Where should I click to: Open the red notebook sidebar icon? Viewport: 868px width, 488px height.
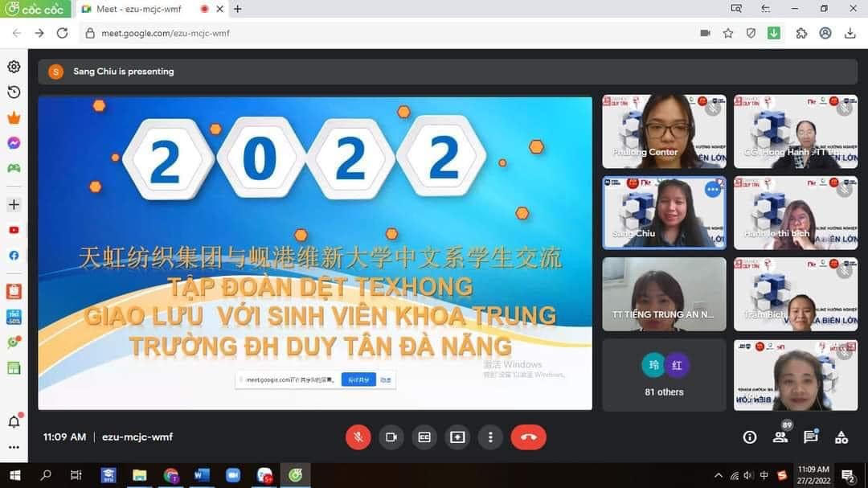point(14,291)
